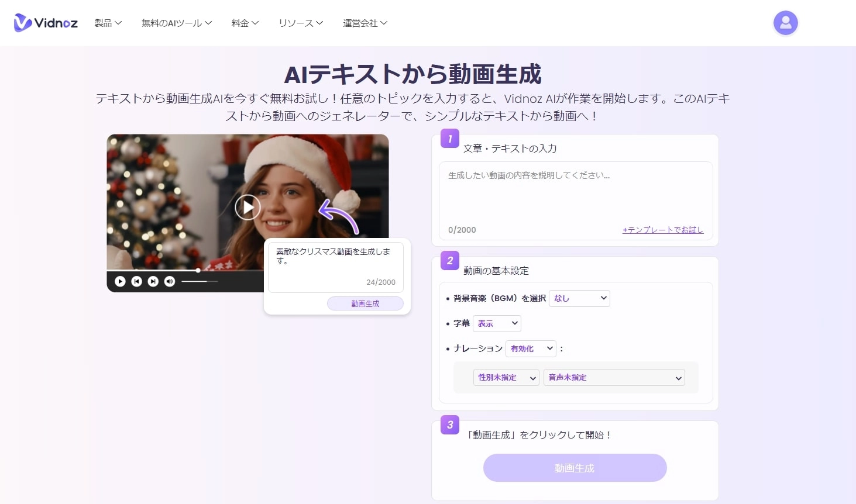Open the リソース menu
Screen dimensions: 856x504
[x=301, y=23]
